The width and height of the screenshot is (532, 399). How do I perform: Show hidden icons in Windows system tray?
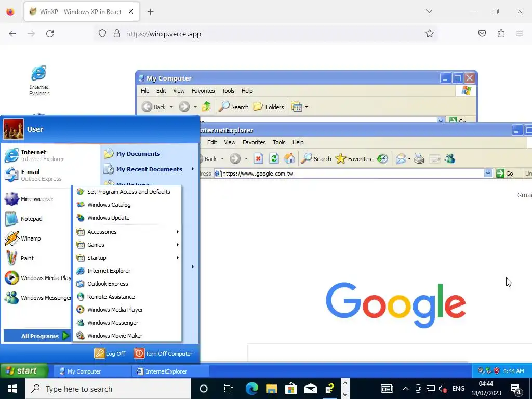pyautogui.click(x=405, y=389)
